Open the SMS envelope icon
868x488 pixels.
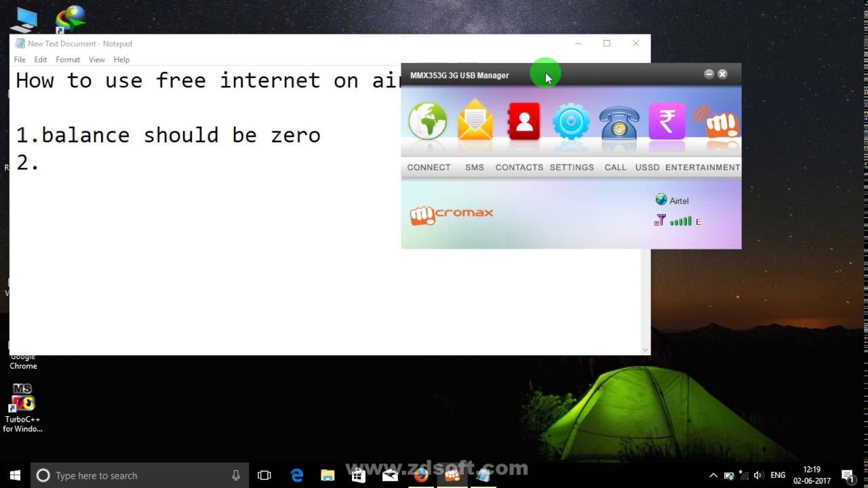point(475,121)
